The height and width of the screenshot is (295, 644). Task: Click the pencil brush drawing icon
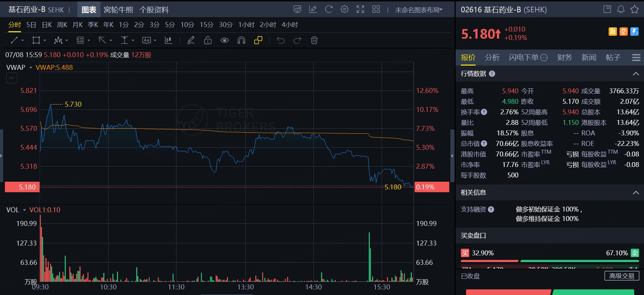click(191, 40)
